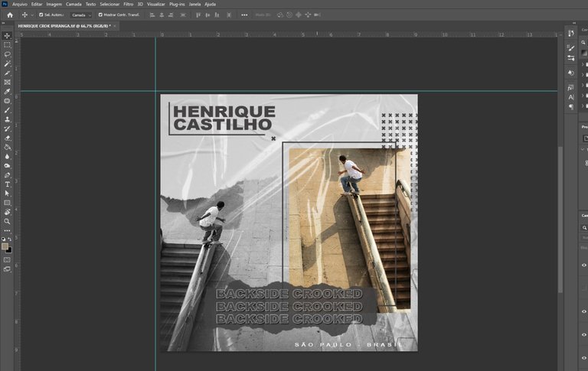Click the foreground color swatch
Screen dimensions: 588x371
pos(5,246)
